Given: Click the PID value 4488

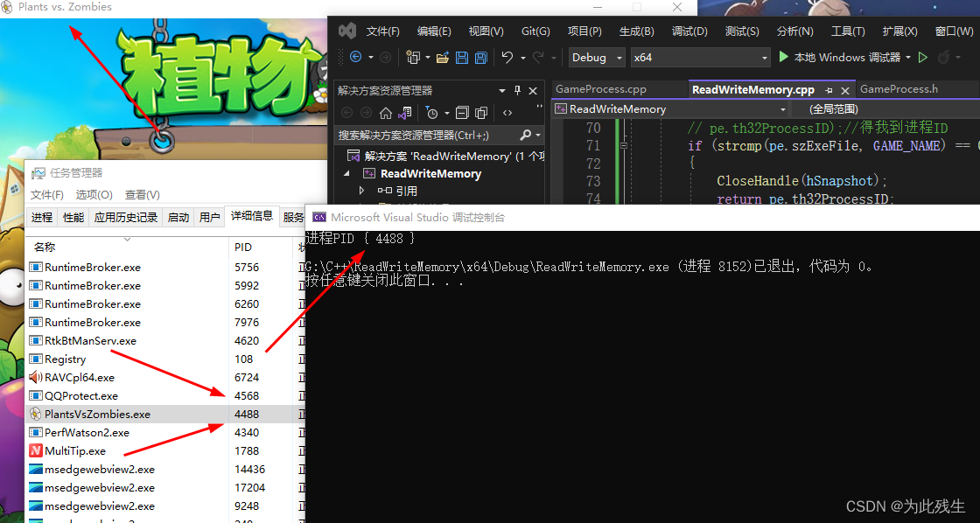Looking at the screenshot, I should tap(246, 414).
